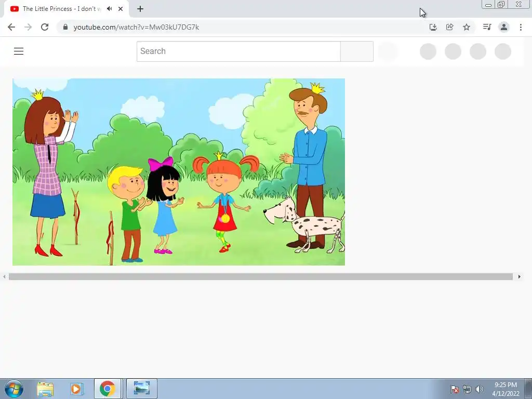Open the Action Center flag icon
Image resolution: width=532 pixels, height=399 pixels.
pyautogui.click(x=455, y=389)
